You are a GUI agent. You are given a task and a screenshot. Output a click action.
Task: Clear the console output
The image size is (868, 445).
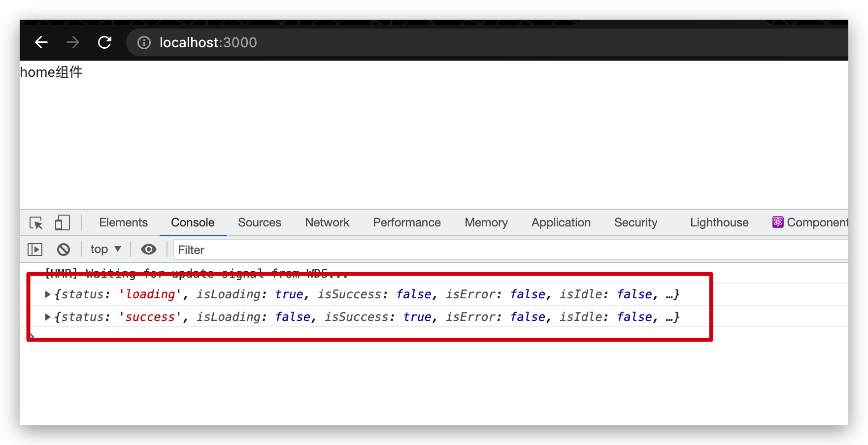pyautogui.click(x=63, y=249)
